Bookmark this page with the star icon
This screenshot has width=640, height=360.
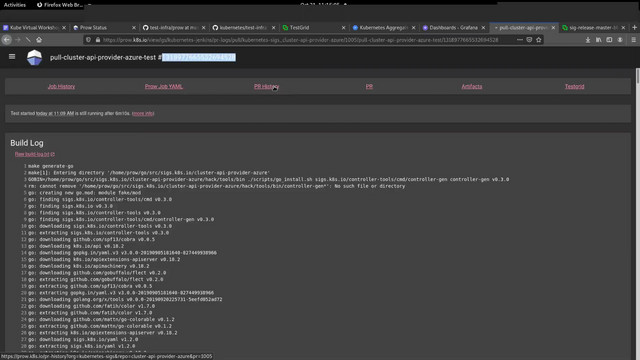[x=539, y=40]
